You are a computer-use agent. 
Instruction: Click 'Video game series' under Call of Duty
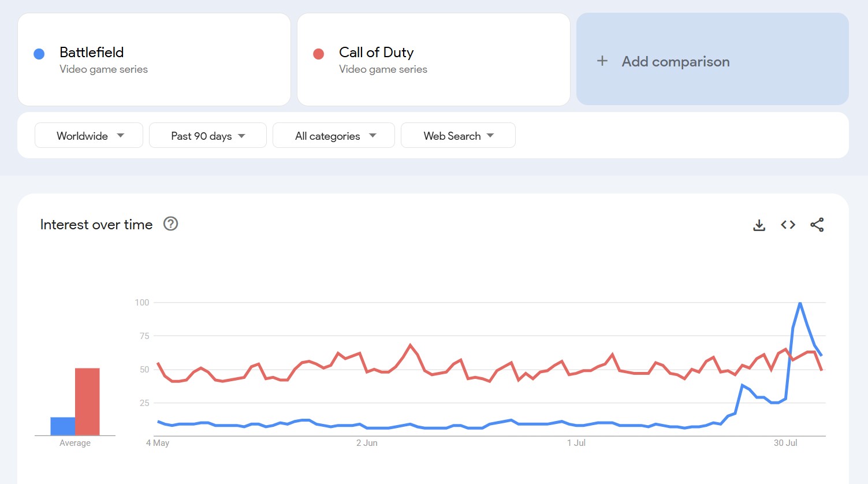tap(383, 69)
